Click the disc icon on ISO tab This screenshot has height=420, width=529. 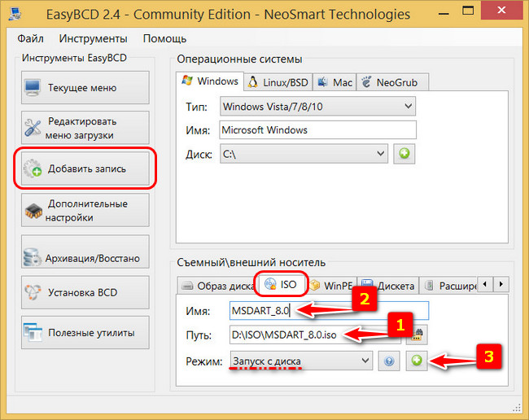pyautogui.click(x=270, y=284)
